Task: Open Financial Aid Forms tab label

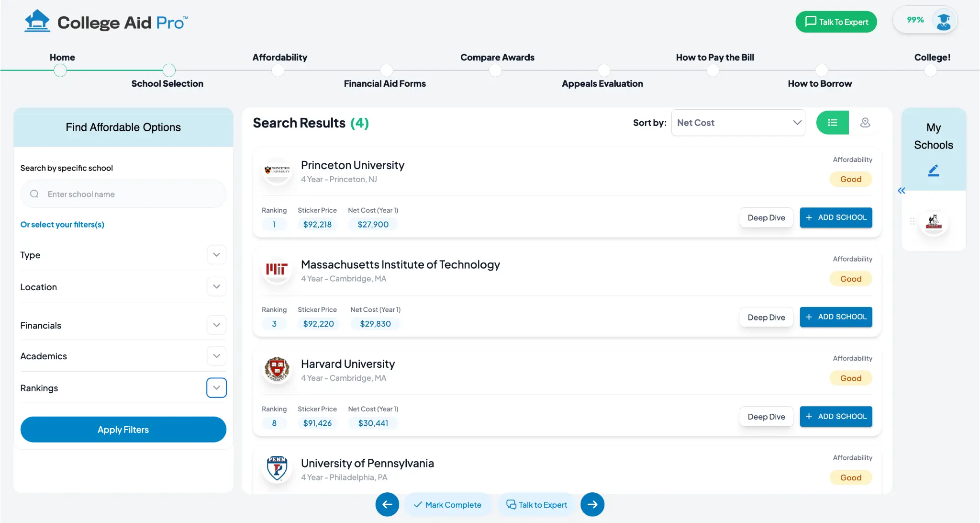Action: point(385,83)
